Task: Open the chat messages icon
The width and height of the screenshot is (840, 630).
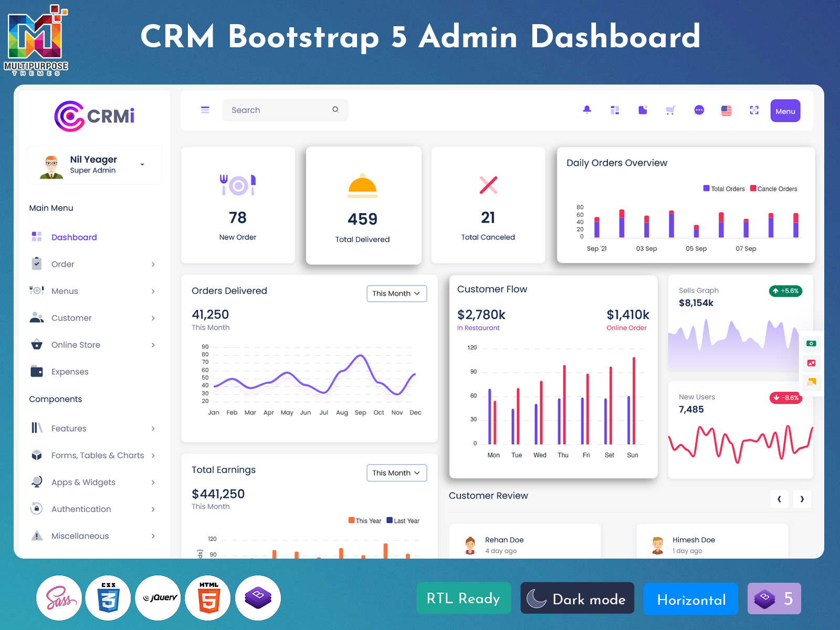Action: pyautogui.click(x=699, y=110)
